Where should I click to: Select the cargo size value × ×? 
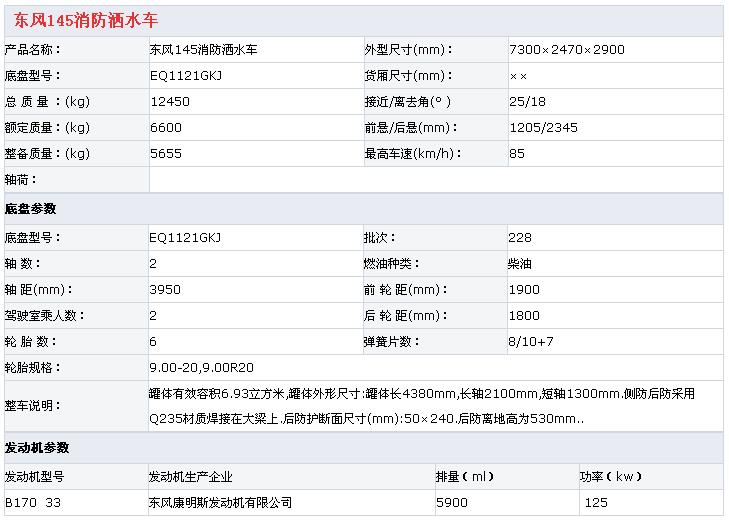point(518,76)
